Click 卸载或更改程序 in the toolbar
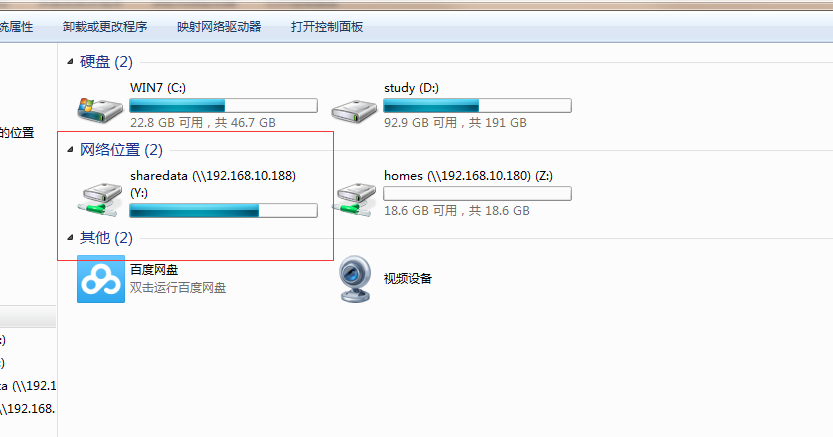The height and width of the screenshot is (437, 833). [105, 27]
